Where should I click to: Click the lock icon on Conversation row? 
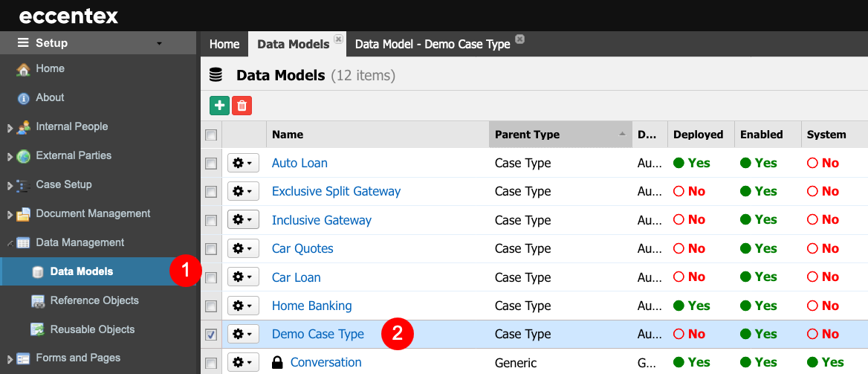coord(276,363)
